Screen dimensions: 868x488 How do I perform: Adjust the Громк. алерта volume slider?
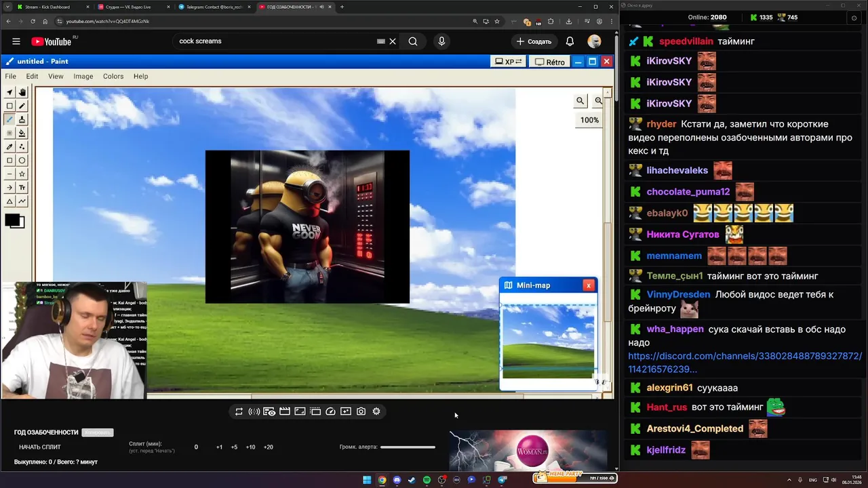[x=408, y=447]
